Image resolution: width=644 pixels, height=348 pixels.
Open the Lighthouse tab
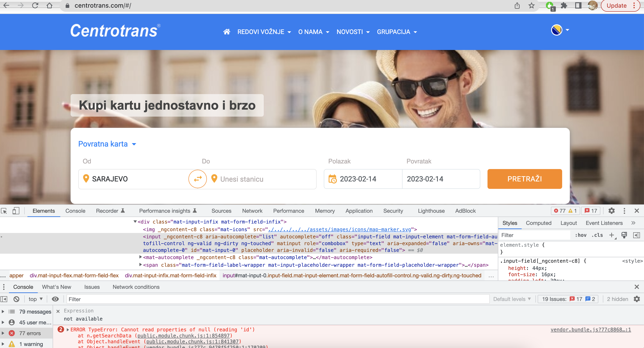(x=431, y=211)
